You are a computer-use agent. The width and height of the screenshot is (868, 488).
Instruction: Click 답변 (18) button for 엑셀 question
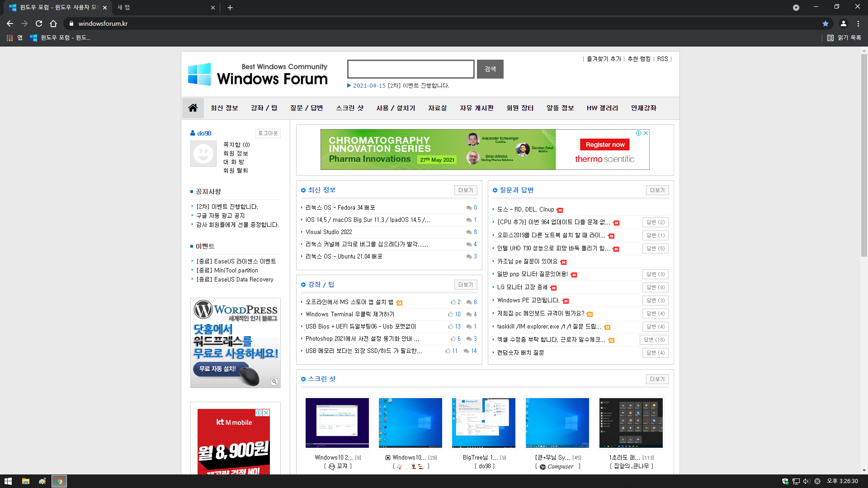click(654, 340)
